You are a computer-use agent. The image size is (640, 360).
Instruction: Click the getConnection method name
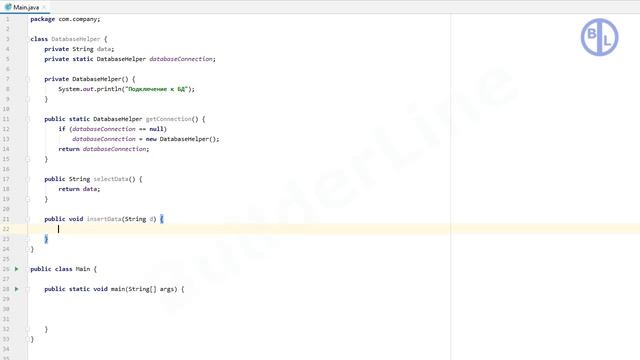pyautogui.click(x=169, y=119)
